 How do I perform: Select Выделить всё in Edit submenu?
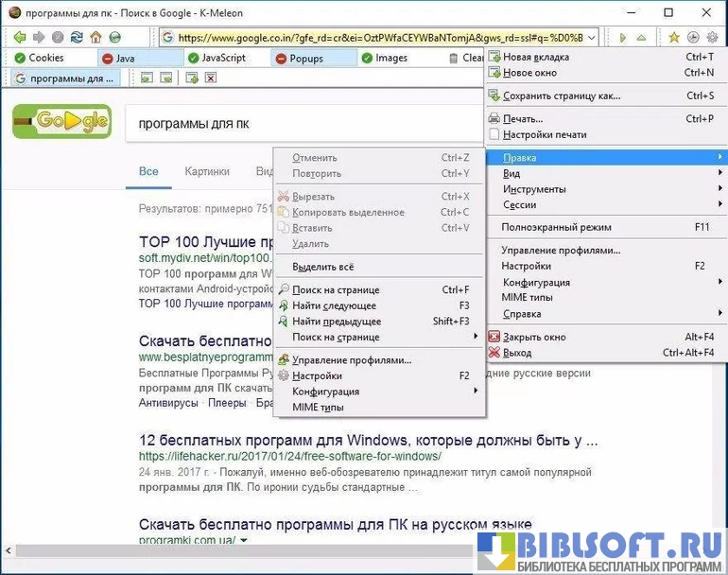(x=323, y=267)
